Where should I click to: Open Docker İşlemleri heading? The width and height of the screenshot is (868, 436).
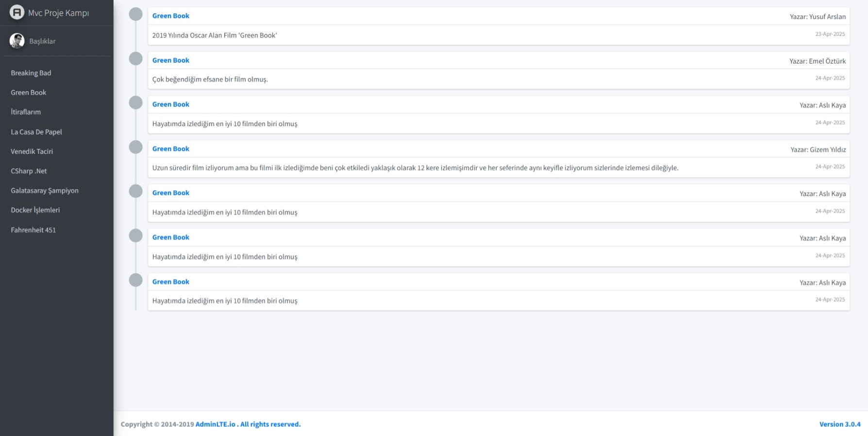pyautogui.click(x=35, y=210)
